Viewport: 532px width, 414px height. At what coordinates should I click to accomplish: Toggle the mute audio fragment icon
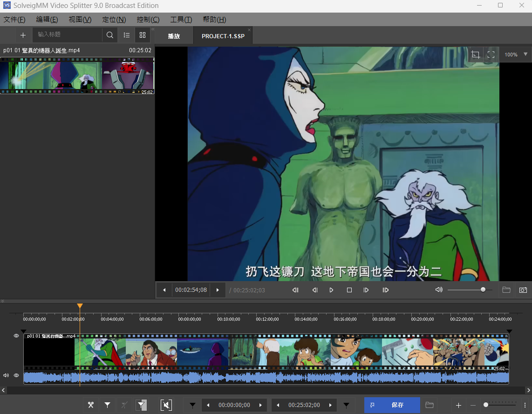click(166, 405)
